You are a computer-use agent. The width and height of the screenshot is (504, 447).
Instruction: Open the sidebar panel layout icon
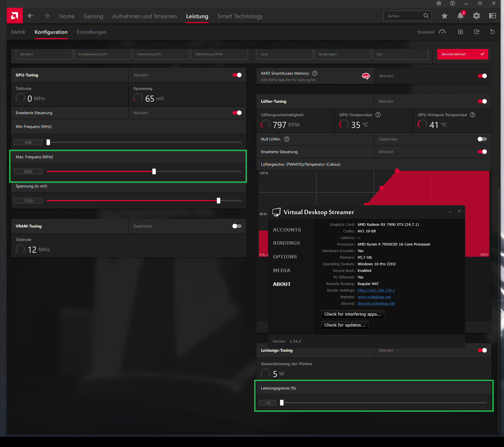(x=493, y=16)
